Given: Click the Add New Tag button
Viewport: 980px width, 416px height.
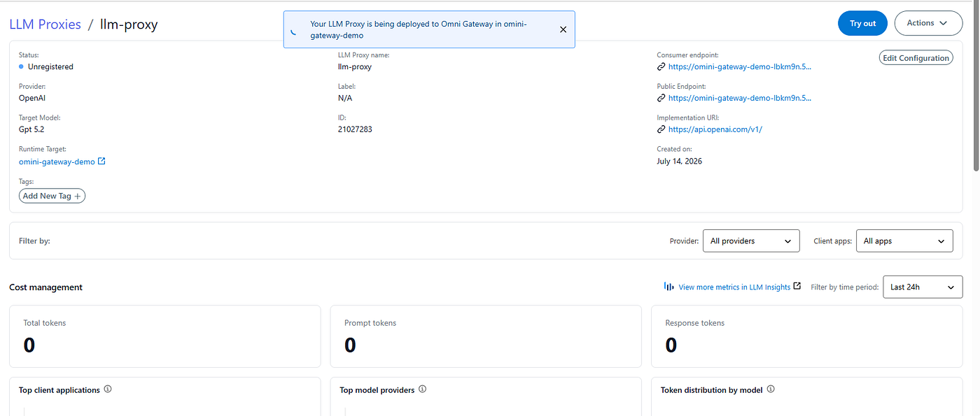Looking at the screenshot, I should click(52, 196).
